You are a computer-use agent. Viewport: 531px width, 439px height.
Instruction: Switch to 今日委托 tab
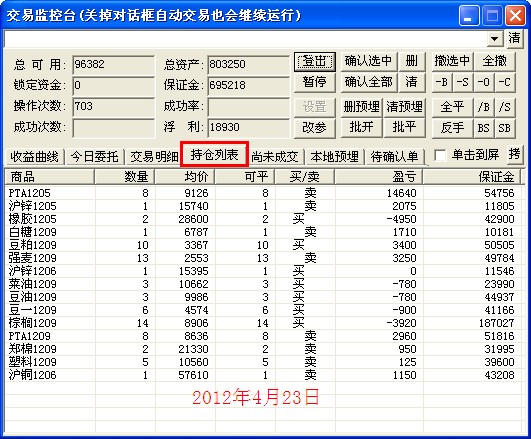tap(95, 157)
